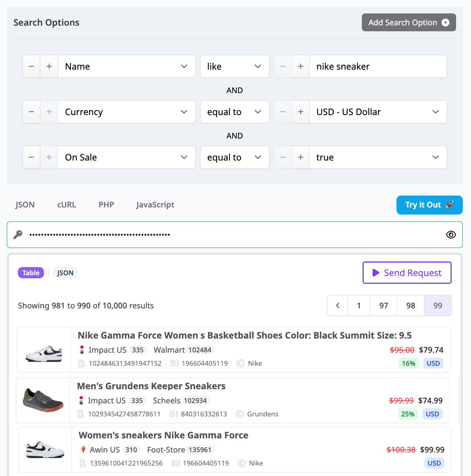
Task: Select current results page 99
Action: pos(438,305)
